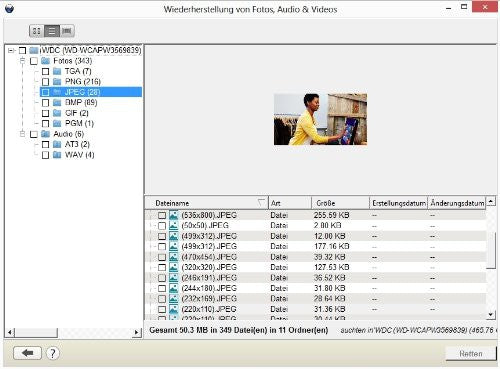Select the AT3 (2) tree item
The image size is (500, 369).
pos(77,144)
